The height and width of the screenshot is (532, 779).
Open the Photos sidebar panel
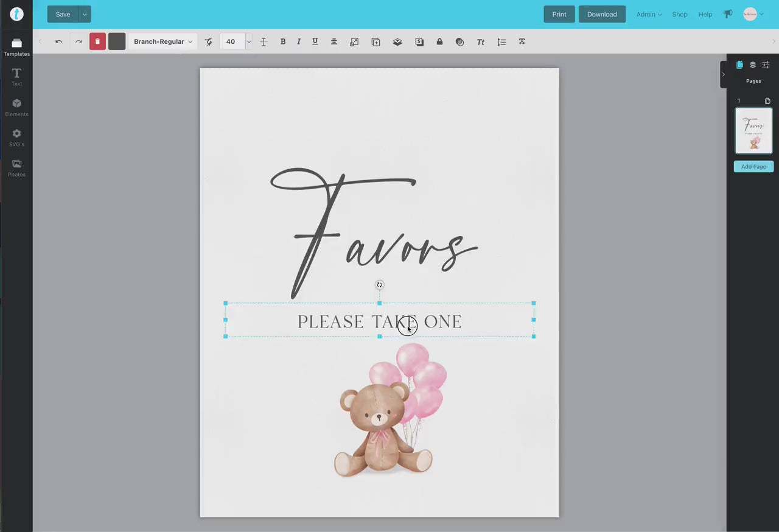click(16, 168)
